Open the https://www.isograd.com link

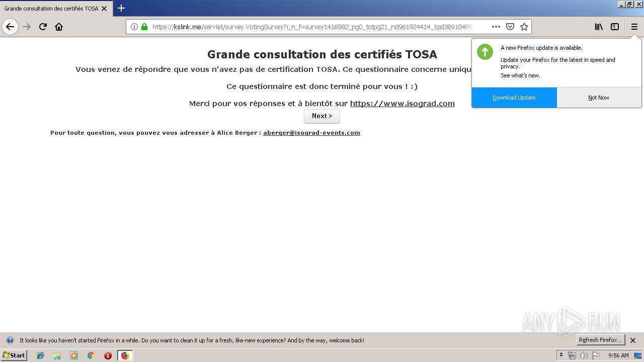click(403, 104)
